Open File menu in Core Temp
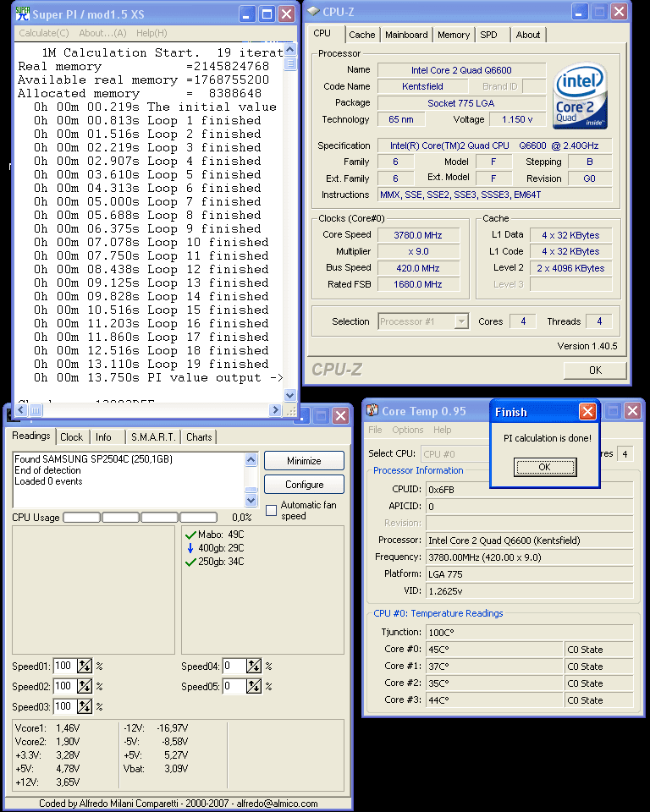 [375, 430]
